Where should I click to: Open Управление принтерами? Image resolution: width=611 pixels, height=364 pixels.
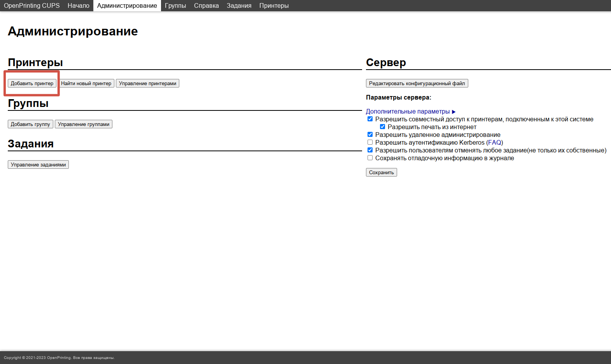(147, 83)
